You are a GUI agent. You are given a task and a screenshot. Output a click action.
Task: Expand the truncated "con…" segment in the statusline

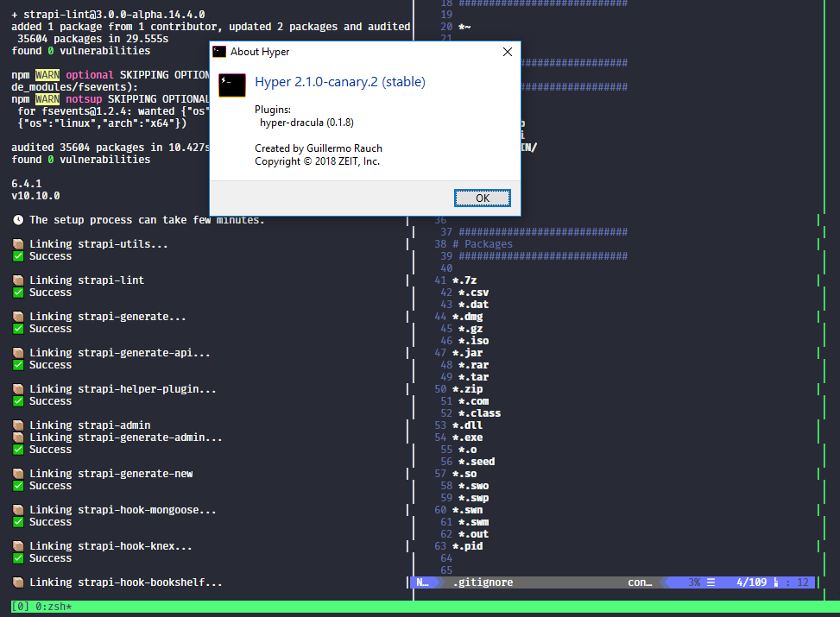click(x=639, y=582)
